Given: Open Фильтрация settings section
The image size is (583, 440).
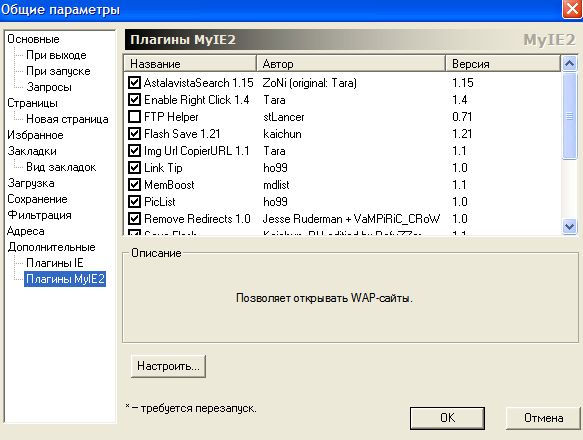Looking at the screenshot, I should (x=39, y=215).
